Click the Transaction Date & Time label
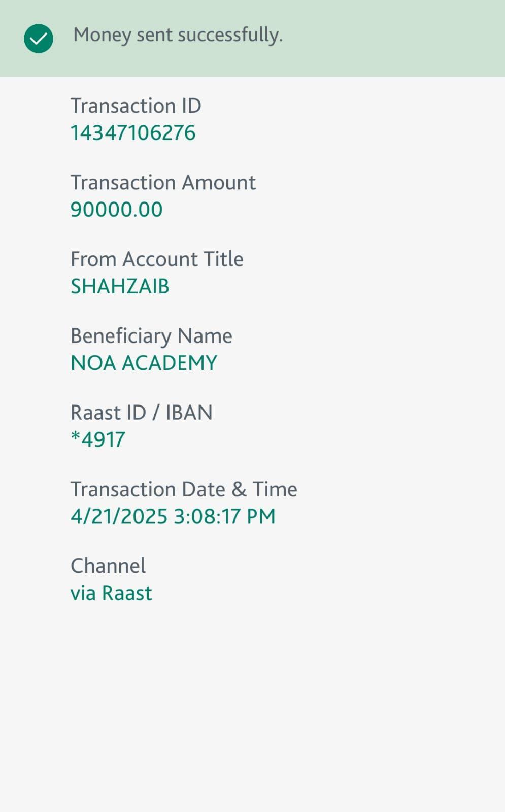Image resolution: width=505 pixels, height=812 pixels. click(183, 489)
